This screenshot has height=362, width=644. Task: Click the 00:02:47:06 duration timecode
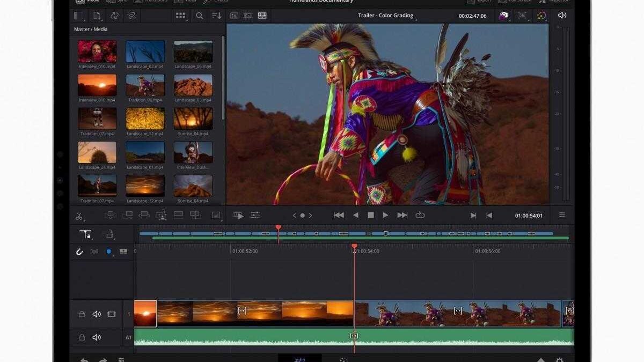[472, 16]
